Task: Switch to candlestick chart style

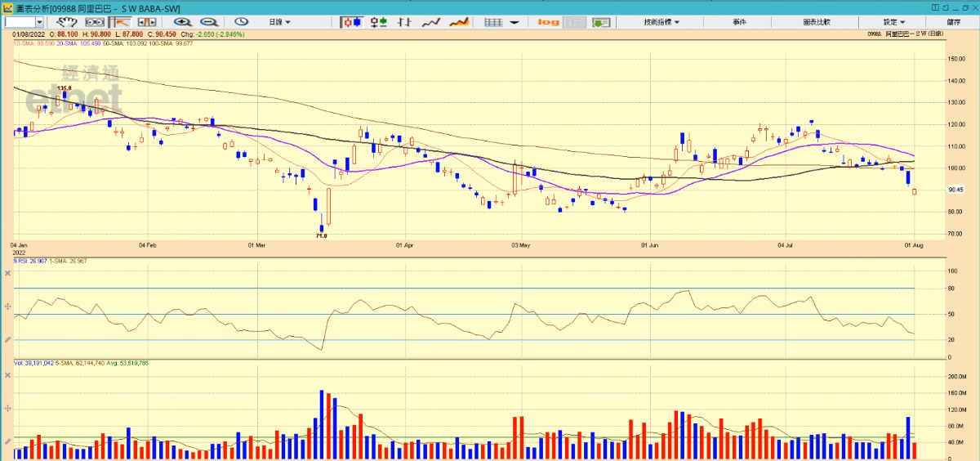Action: 352,22
